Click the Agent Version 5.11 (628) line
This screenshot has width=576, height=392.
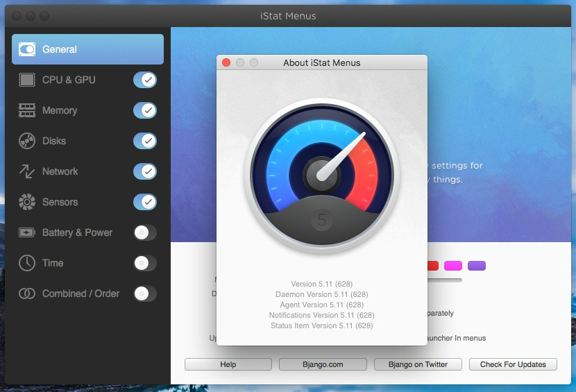point(322,305)
